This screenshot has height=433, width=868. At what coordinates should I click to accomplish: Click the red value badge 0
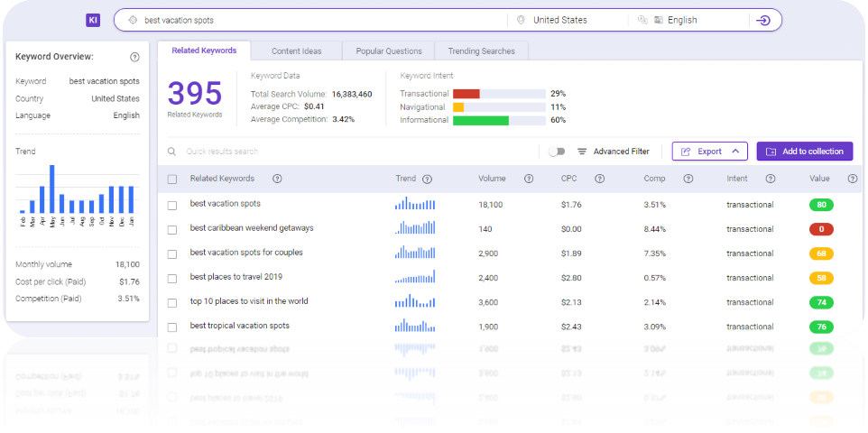tap(821, 229)
